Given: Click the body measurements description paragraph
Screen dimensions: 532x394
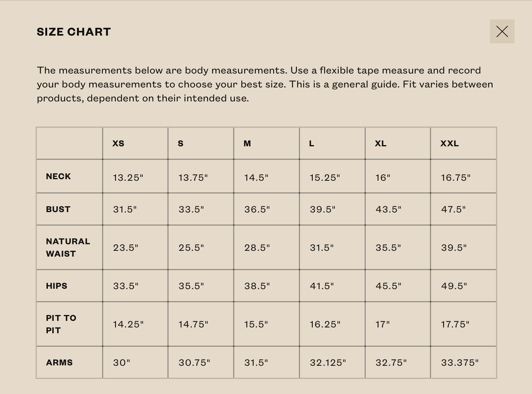Looking at the screenshot, I should coord(265,84).
